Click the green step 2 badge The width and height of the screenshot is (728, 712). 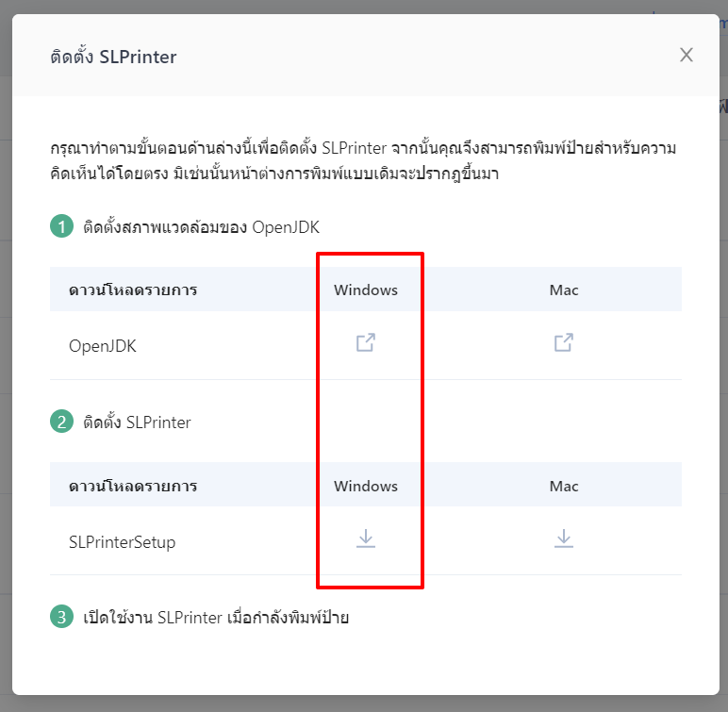tap(61, 422)
